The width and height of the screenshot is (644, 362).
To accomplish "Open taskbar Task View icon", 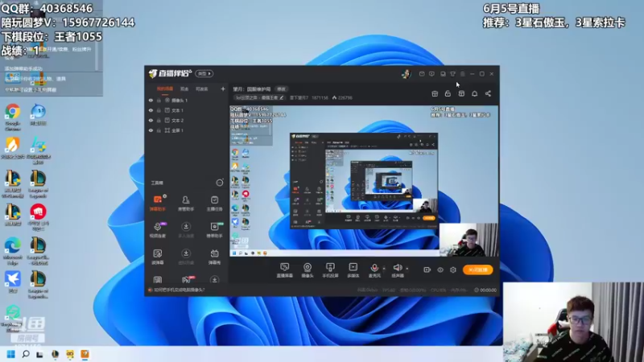I will (39, 354).
